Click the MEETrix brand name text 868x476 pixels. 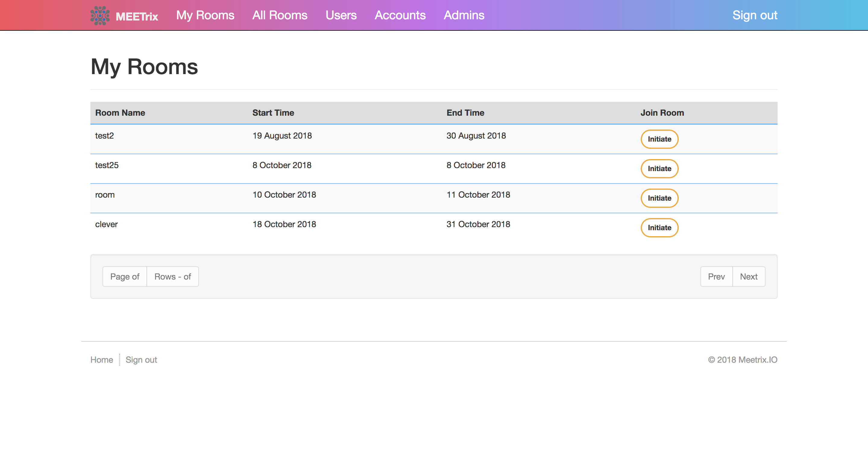(x=137, y=17)
